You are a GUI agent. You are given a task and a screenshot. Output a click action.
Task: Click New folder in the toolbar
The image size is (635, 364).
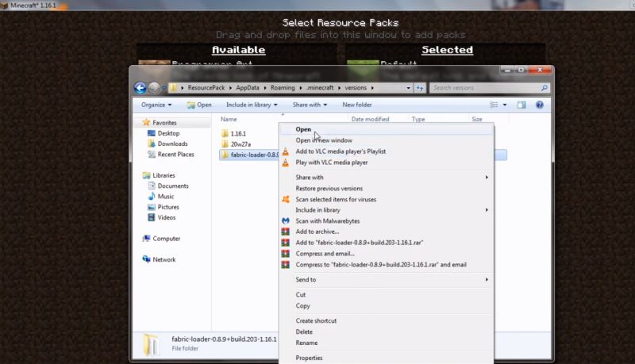(356, 105)
